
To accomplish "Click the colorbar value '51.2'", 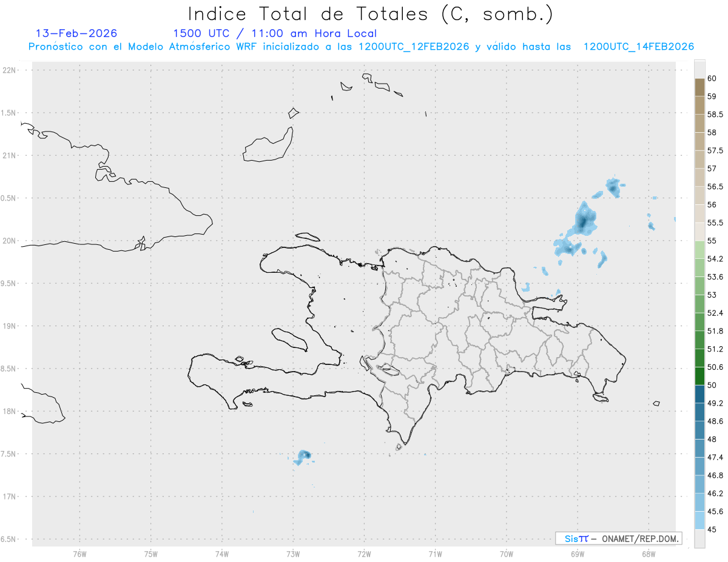I will click(x=715, y=349).
